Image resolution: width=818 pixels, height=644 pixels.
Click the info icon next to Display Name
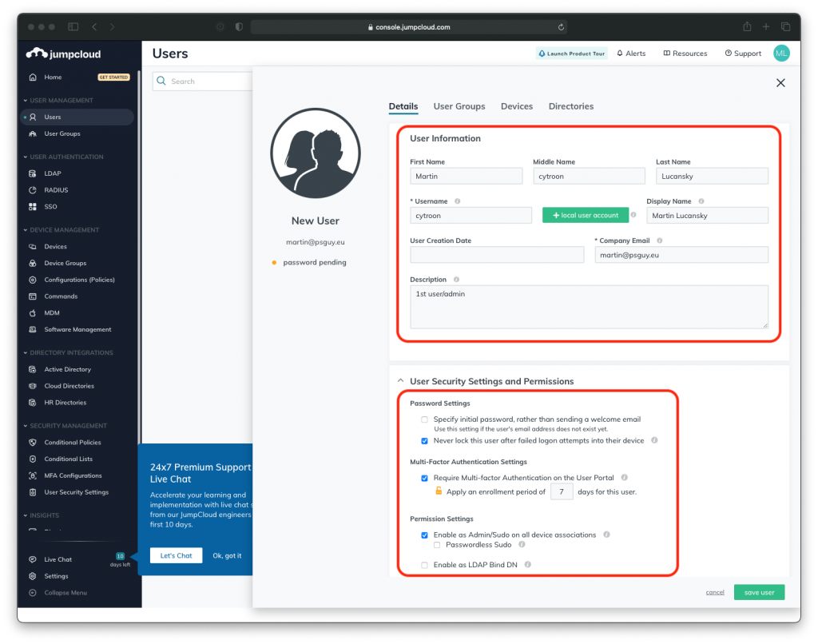[x=701, y=201]
